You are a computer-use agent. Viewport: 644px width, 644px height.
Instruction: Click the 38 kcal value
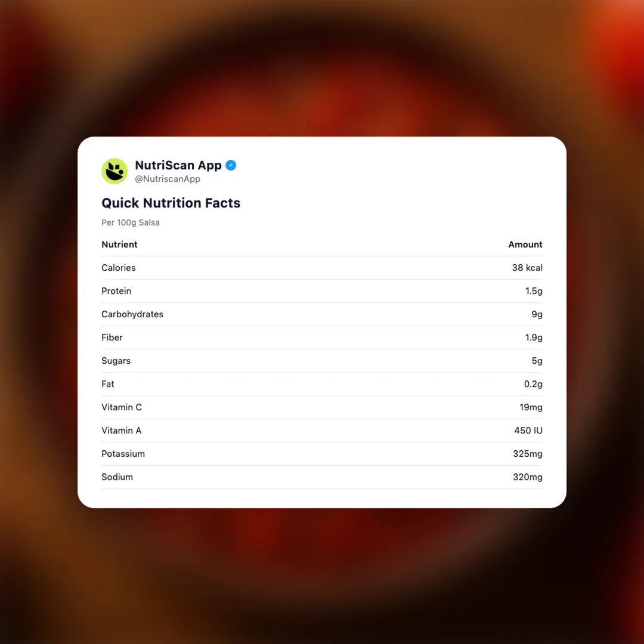527,268
